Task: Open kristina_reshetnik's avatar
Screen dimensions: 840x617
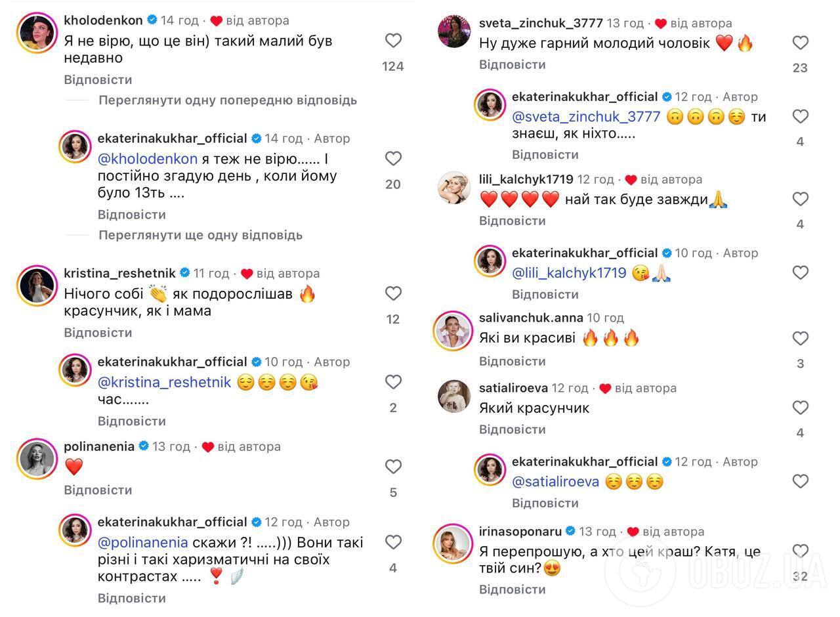Action: [37, 286]
